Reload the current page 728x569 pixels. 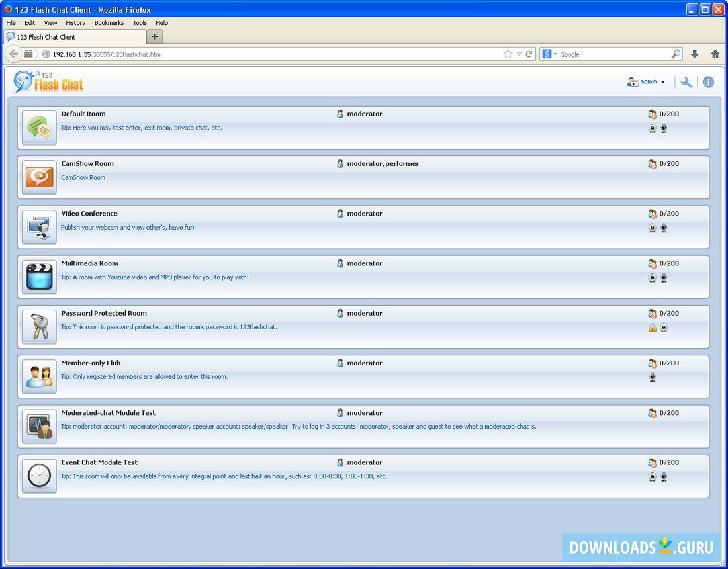point(529,54)
